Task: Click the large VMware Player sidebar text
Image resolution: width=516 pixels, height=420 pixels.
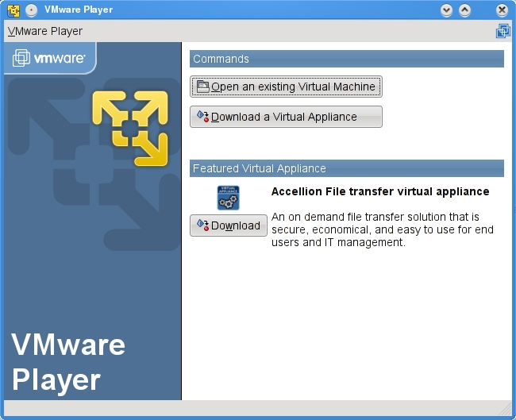Action: 69,362
